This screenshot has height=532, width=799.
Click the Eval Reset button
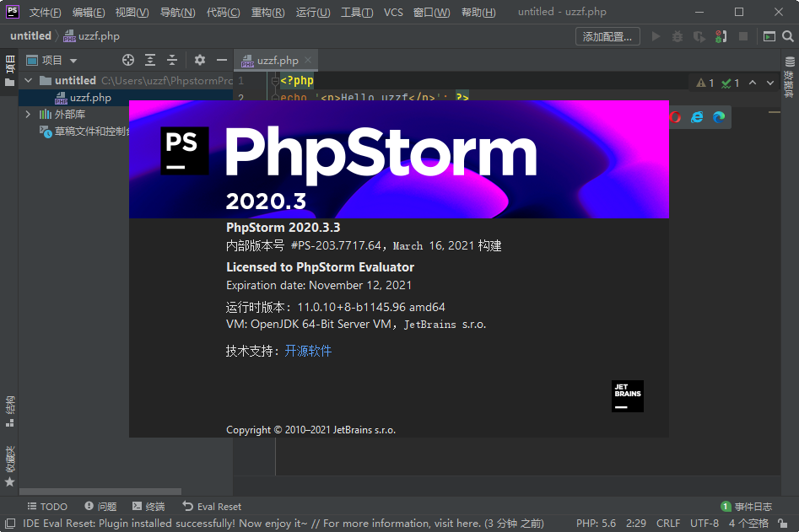click(x=212, y=507)
